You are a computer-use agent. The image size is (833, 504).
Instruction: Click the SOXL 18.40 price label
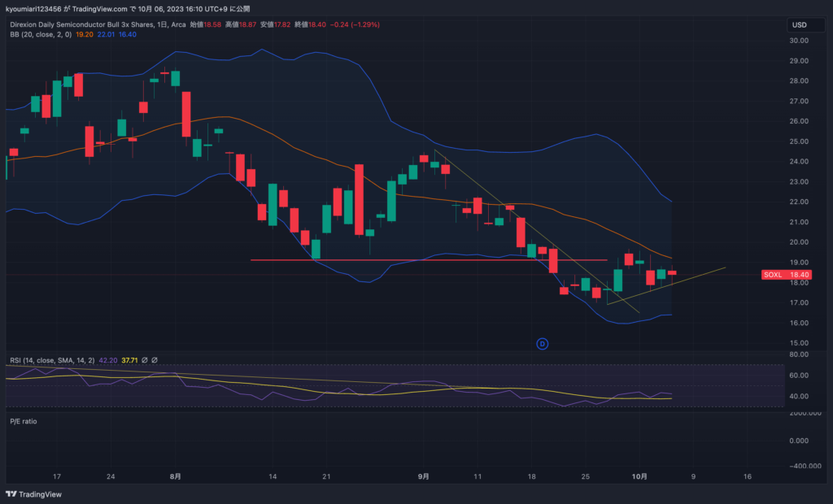[787, 275]
